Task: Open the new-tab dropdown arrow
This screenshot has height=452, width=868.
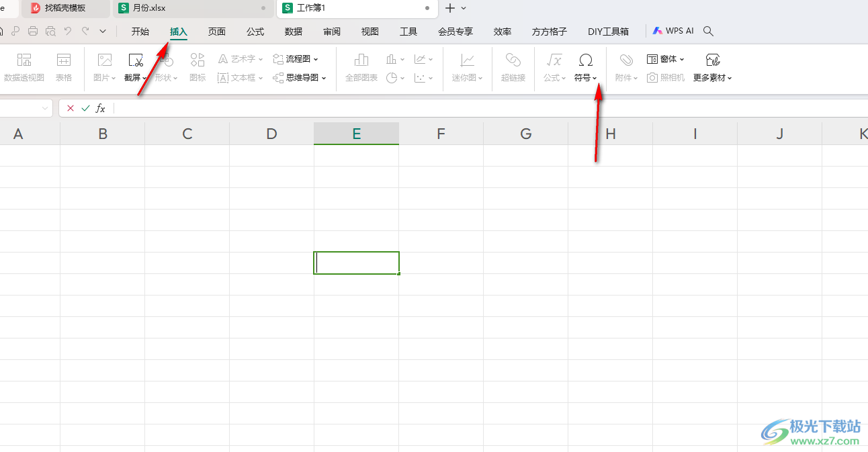Action: [464, 8]
